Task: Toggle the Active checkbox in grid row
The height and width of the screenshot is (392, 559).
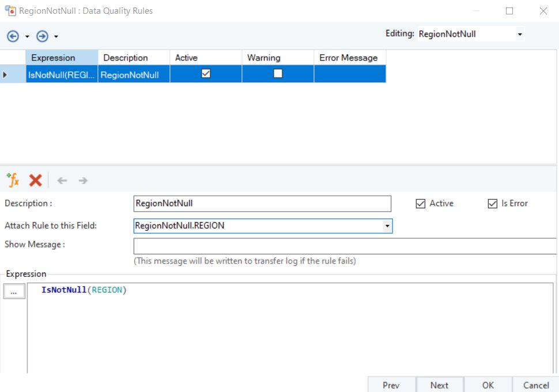Action: coord(206,74)
